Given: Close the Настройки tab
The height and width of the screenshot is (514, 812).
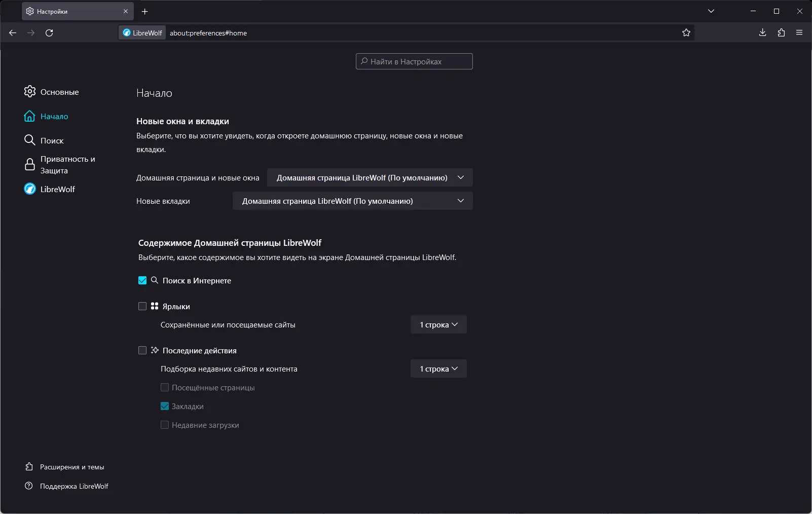Looking at the screenshot, I should point(126,11).
